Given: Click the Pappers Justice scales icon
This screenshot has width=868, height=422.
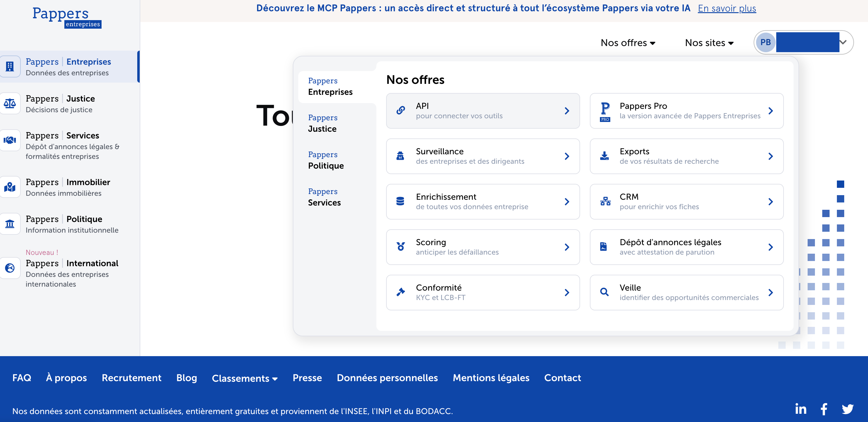Looking at the screenshot, I should tap(10, 103).
